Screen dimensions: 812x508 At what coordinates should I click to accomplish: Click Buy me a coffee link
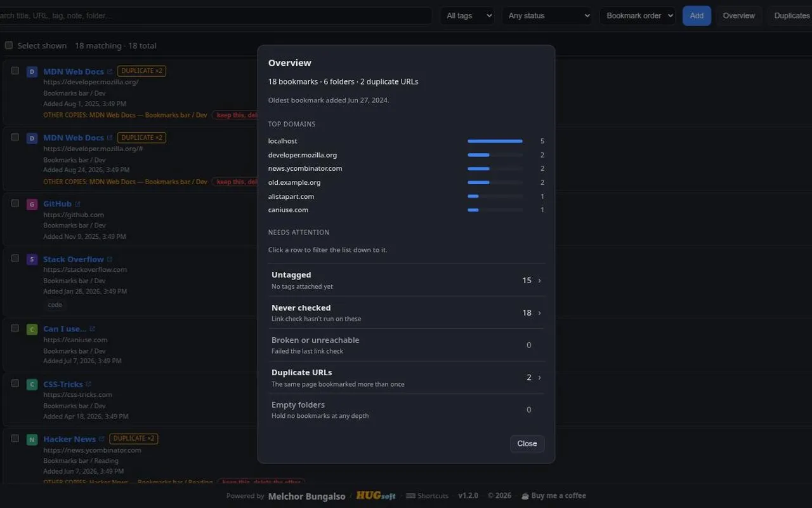pos(553,496)
